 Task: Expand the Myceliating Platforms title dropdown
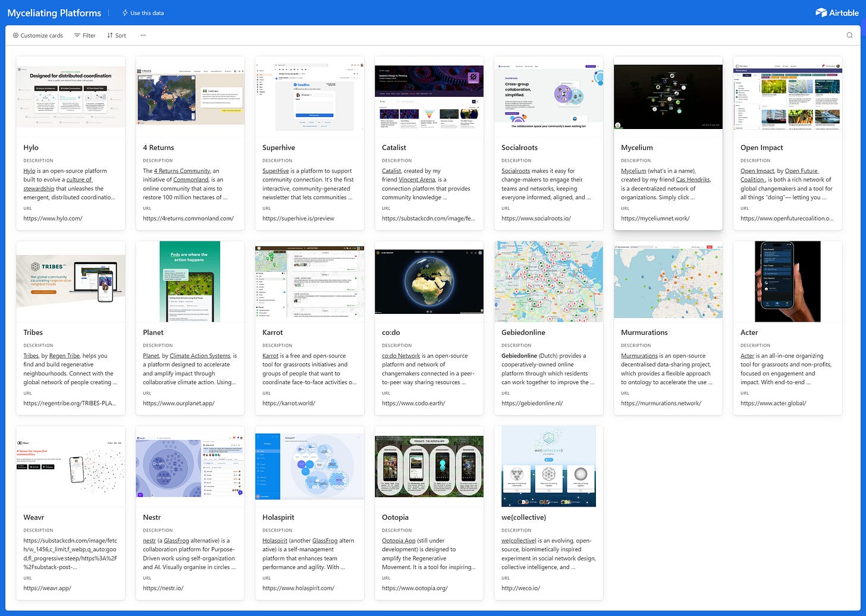[x=55, y=12]
